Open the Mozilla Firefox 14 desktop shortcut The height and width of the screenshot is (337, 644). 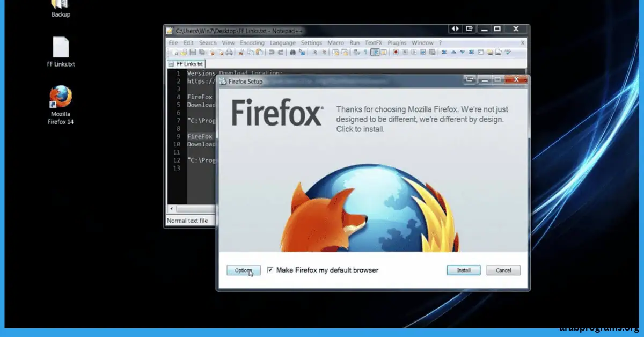click(61, 105)
